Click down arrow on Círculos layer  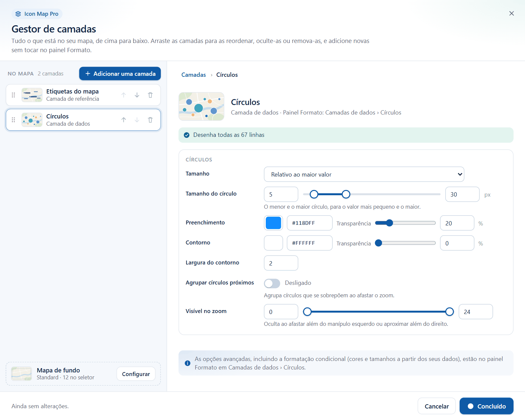pos(137,120)
